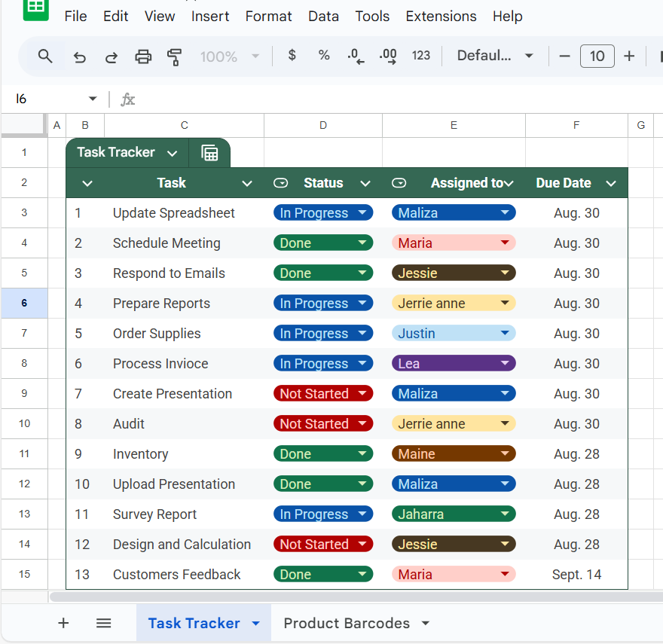663x644 pixels.
Task: Open the Format menu
Action: [268, 16]
